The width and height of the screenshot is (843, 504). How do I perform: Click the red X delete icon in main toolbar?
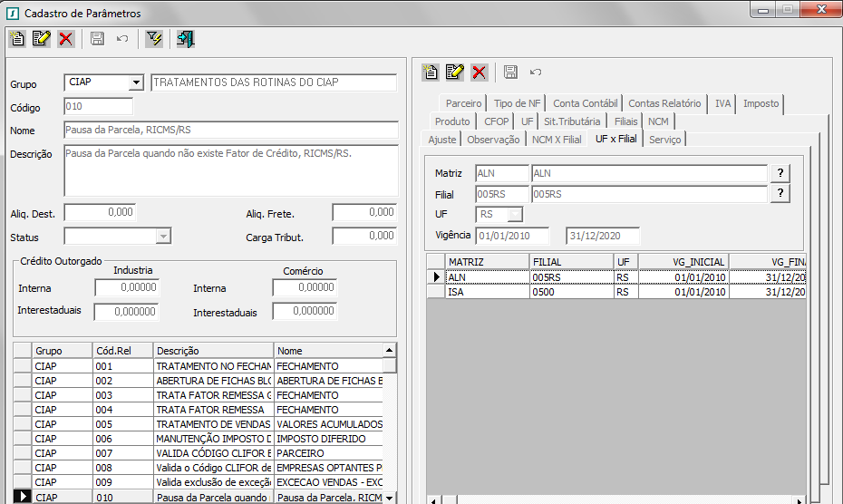65,38
